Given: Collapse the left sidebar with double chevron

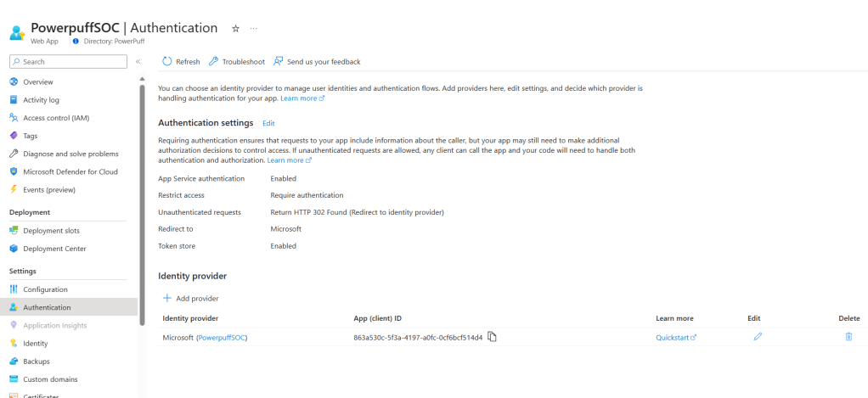Looking at the screenshot, I should point(138,61).
